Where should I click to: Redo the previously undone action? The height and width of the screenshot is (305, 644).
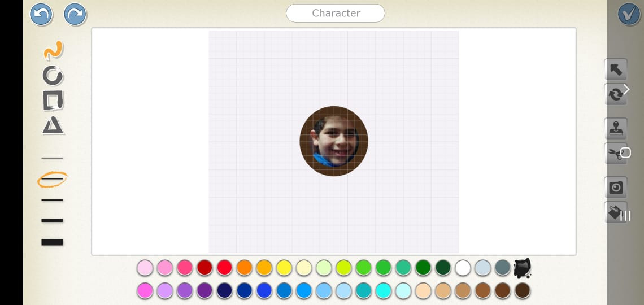(75, 14)
